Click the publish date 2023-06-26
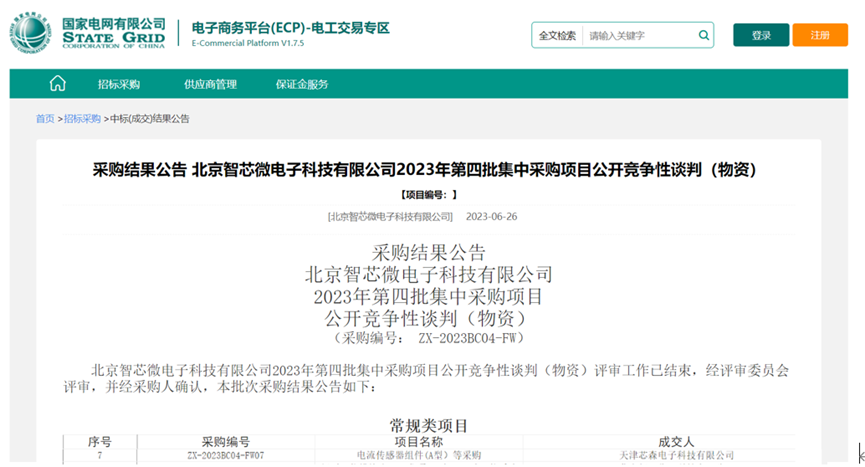 coord(492,217)
